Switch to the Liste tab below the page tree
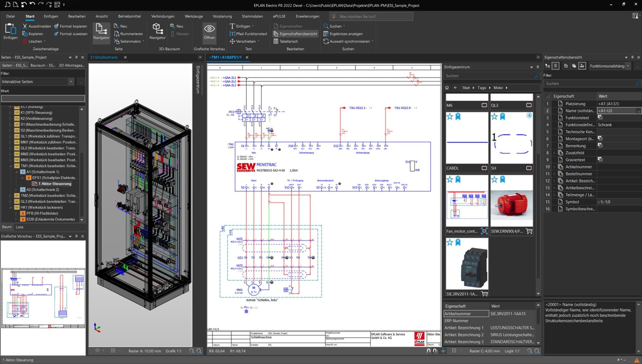 (x=19, y=227)
